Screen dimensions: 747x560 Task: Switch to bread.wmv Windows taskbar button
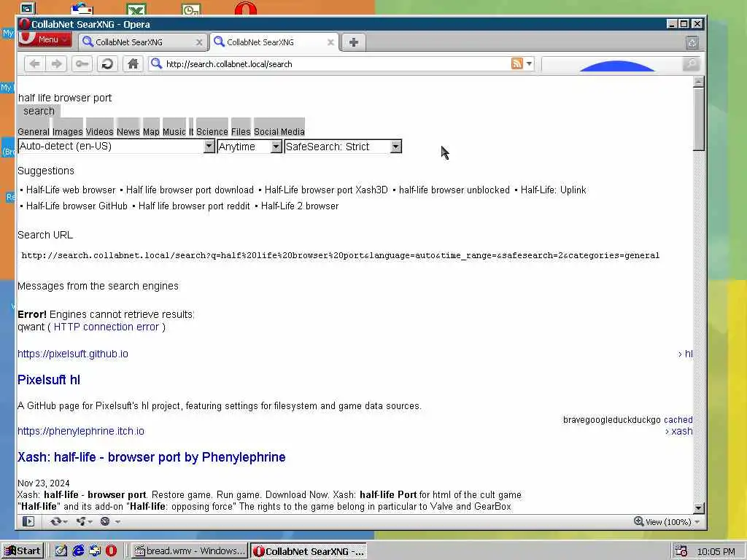(190, 551)
